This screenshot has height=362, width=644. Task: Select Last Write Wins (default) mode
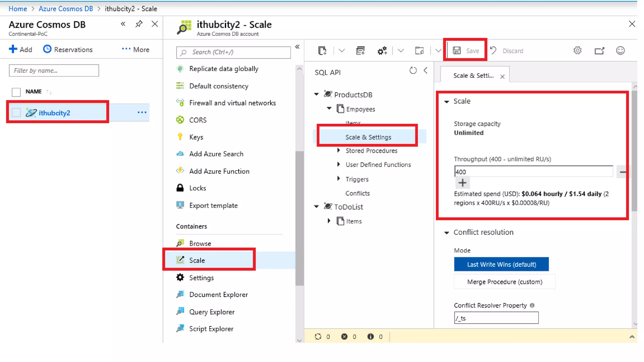[x=501, y=264]
